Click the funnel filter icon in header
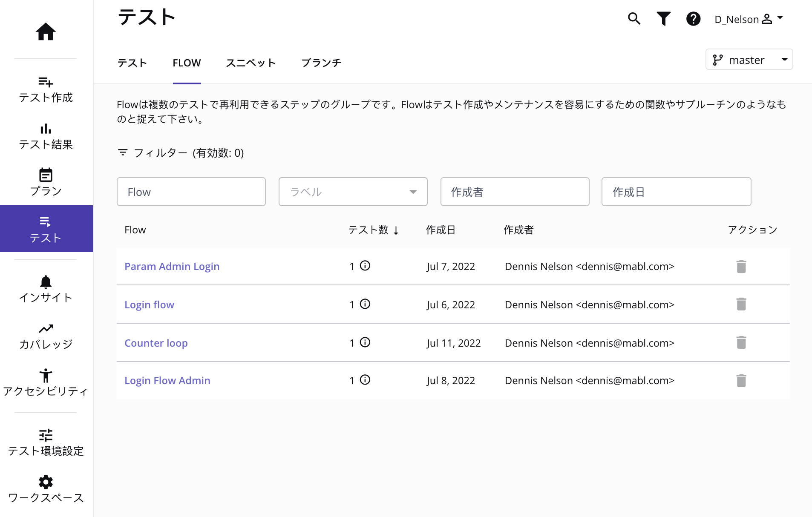 tap(663, 19)
